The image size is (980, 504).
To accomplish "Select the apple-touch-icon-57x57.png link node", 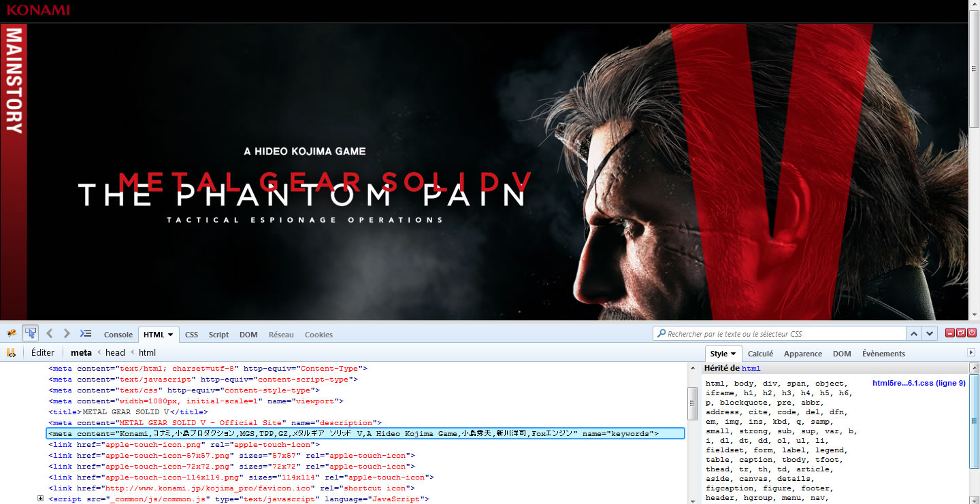I will pyautogui.click(x=231, y=456).
